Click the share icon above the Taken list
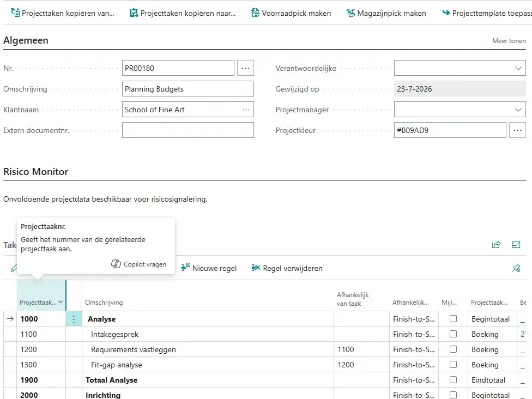This screenshot has width=532, height=399. click(496, 245)
